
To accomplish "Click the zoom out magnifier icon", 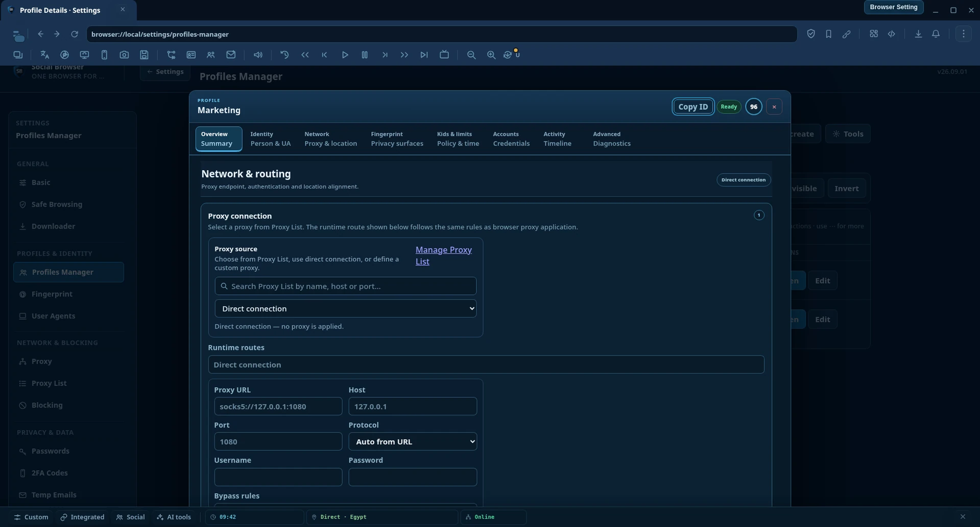I will (471, 55).
